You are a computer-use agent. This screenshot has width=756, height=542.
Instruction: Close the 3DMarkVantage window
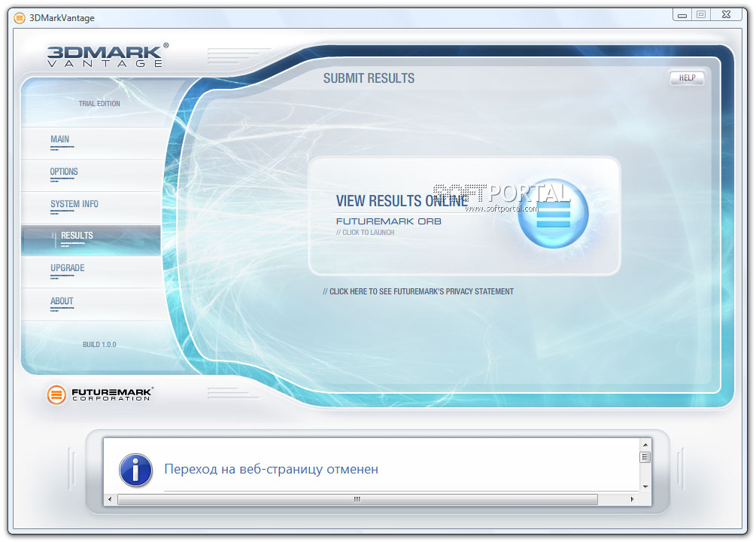(726, 14)
